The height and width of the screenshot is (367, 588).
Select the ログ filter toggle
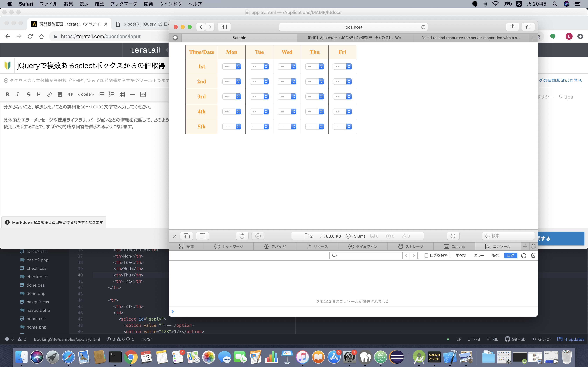510,255
